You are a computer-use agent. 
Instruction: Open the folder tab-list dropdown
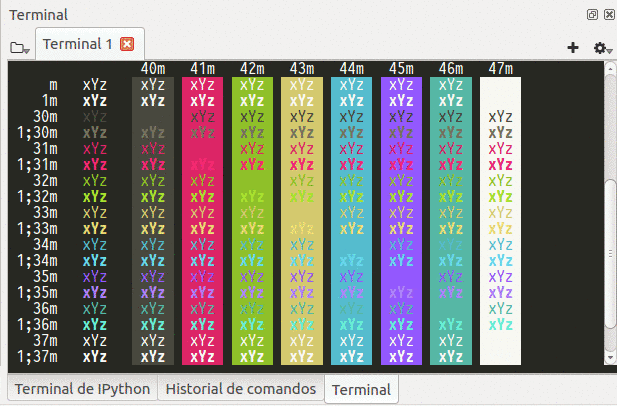tap(19, 47)
